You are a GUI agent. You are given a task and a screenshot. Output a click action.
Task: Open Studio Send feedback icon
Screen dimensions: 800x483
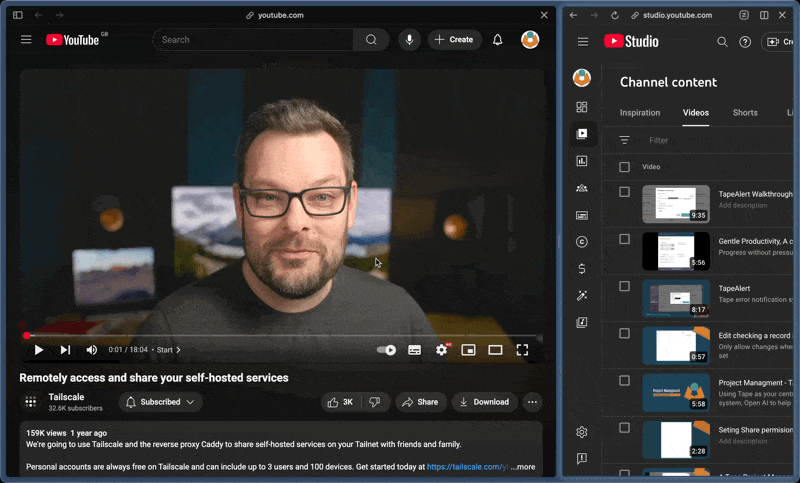click(x=582, y=459)
